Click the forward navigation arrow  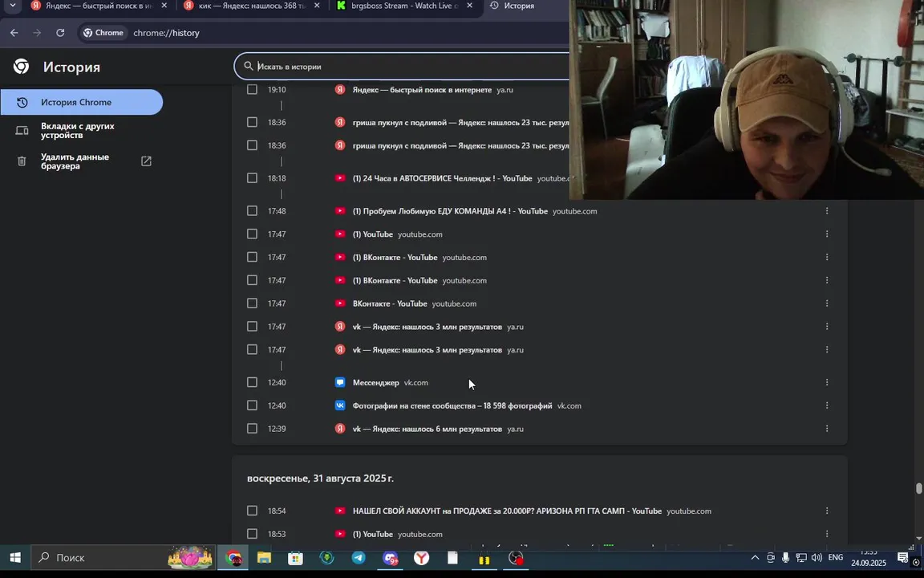click(x=37, y=33)
